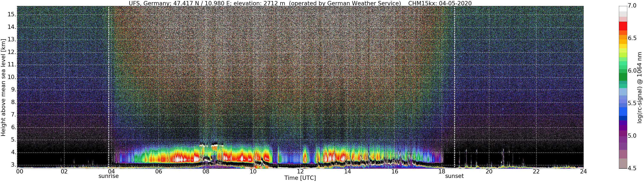The height and width of the screenshot is (182, 644).
Task: Click the 'sunrise' label below the time axis
Action: coord(108,176)
